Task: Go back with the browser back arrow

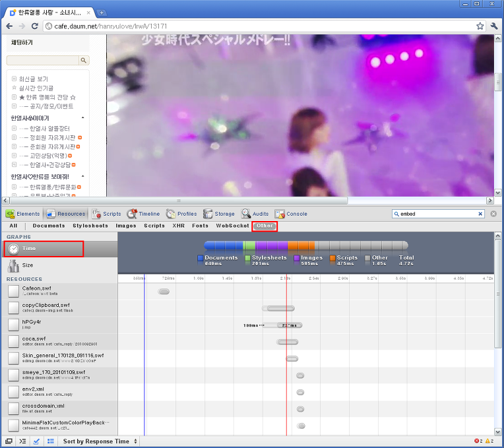Action: (9, 26)
